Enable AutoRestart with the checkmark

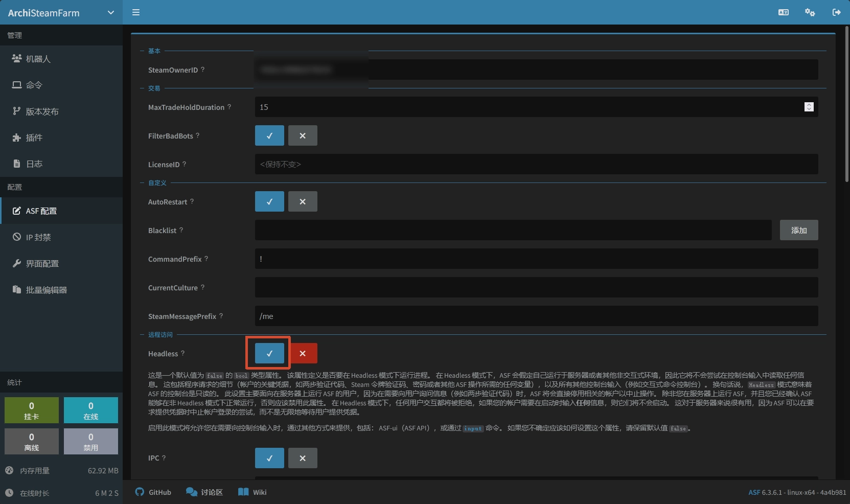pos(269,201)
